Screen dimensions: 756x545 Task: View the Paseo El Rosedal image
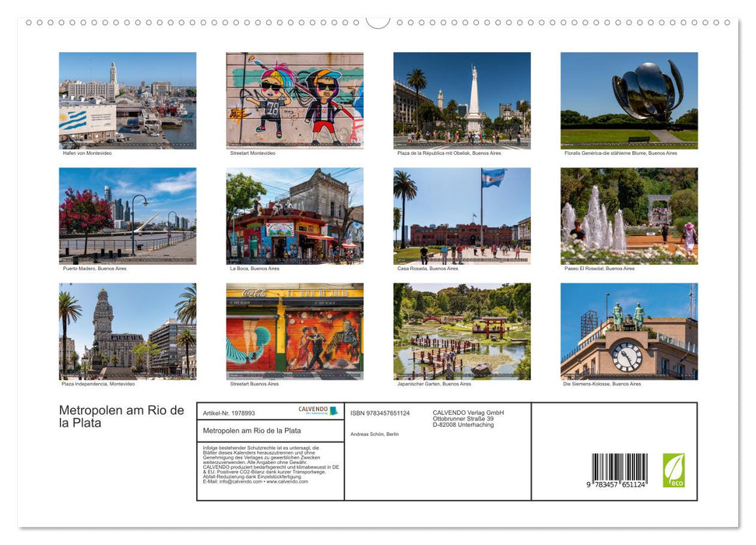(629, 215)
